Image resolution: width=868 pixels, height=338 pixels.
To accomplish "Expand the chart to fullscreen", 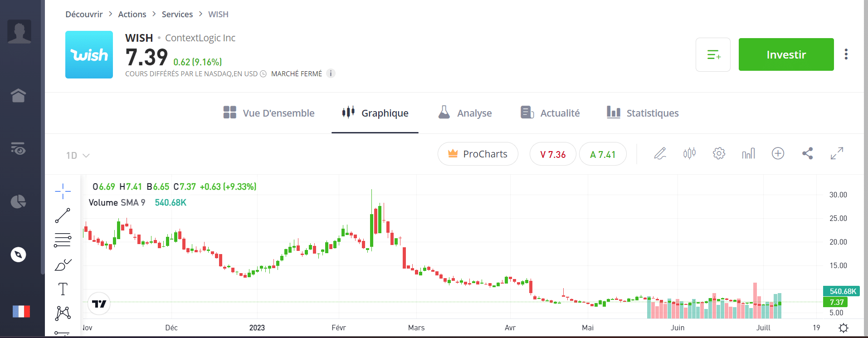I will (x=837, y=153).
